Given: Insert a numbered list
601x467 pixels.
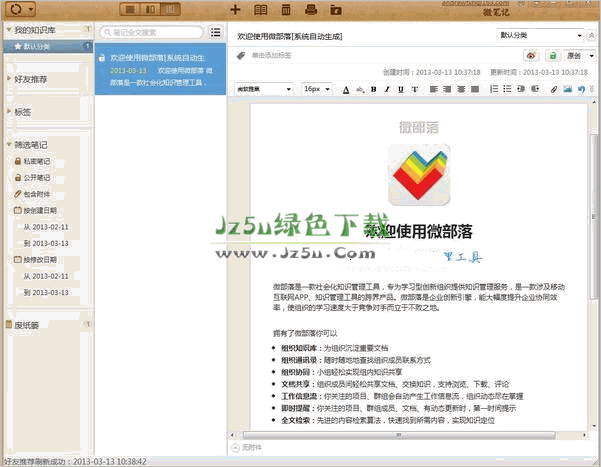Looking at the screenshot, I should coord(494,89).
